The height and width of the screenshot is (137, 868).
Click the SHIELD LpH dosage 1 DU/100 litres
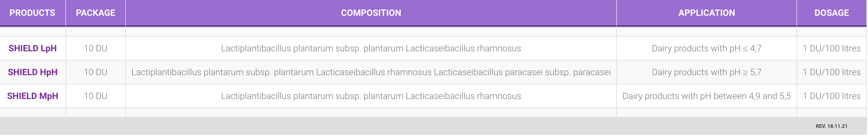tap(832, 48)
